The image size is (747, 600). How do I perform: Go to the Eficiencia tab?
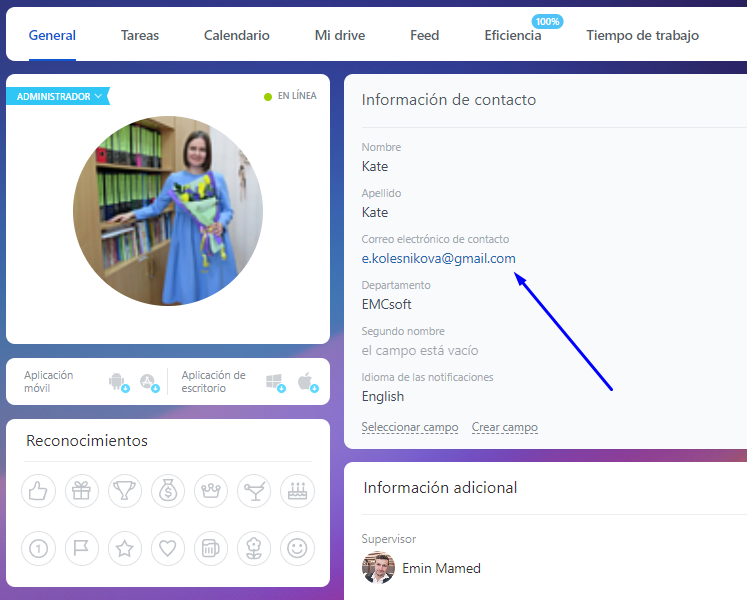513,35
